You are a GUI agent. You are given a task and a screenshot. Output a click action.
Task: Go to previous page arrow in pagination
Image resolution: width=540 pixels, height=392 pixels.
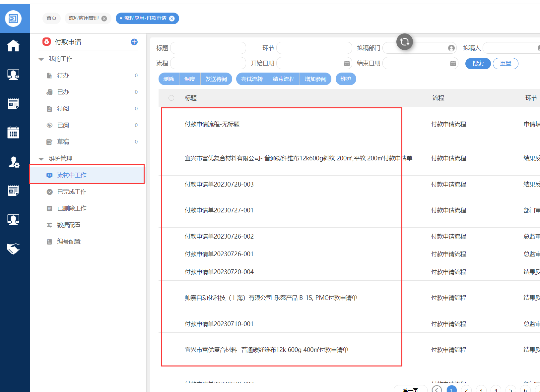tap(437, 390)
